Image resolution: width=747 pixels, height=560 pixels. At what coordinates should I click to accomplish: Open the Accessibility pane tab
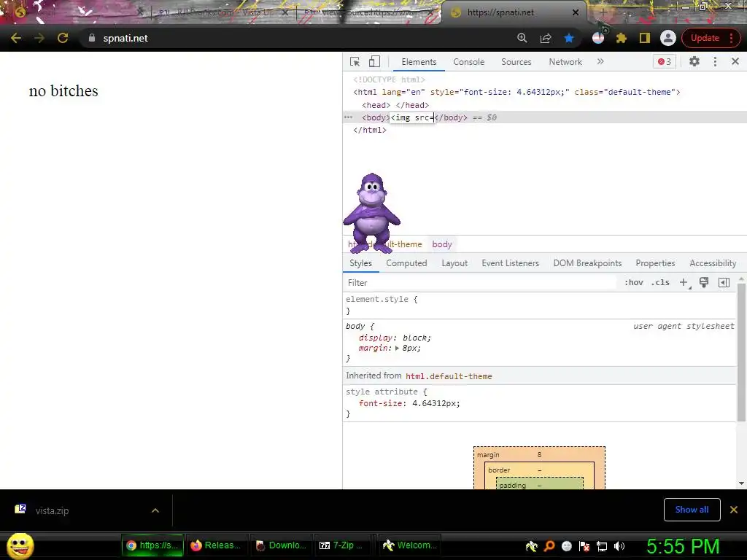[x=713, y=263]
